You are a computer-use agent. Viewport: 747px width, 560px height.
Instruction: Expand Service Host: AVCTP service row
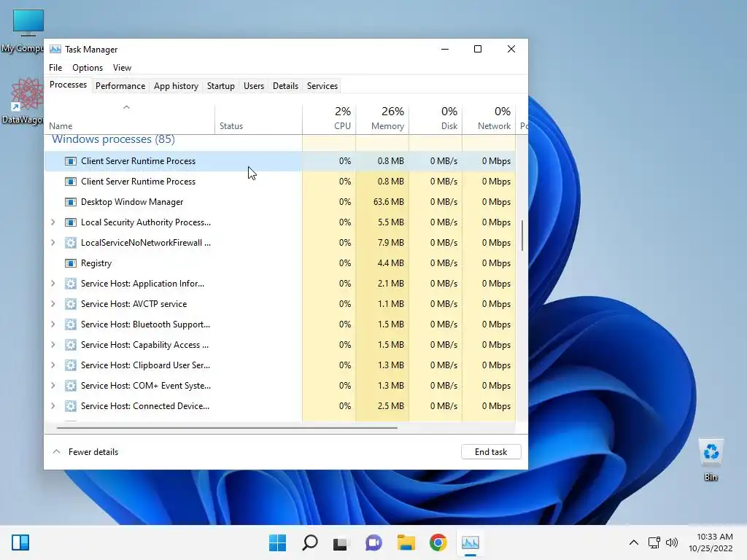tap(53, 304)
